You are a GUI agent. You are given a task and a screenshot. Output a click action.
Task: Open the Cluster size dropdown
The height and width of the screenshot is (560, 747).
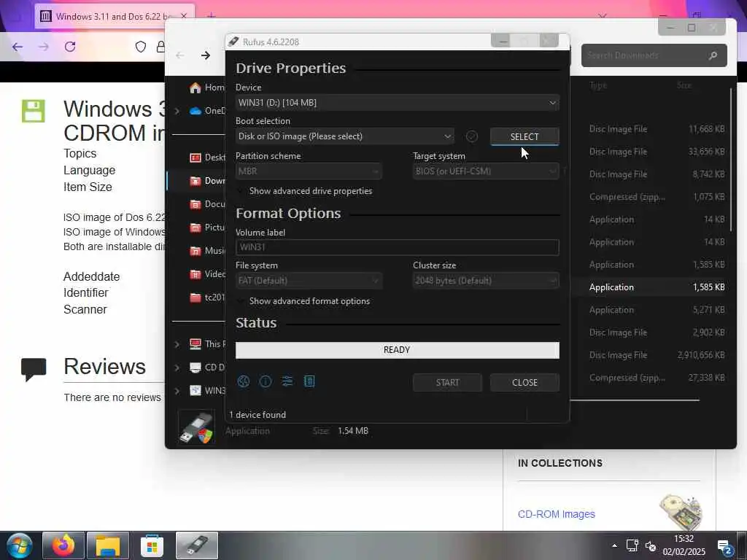click(486, 281)
